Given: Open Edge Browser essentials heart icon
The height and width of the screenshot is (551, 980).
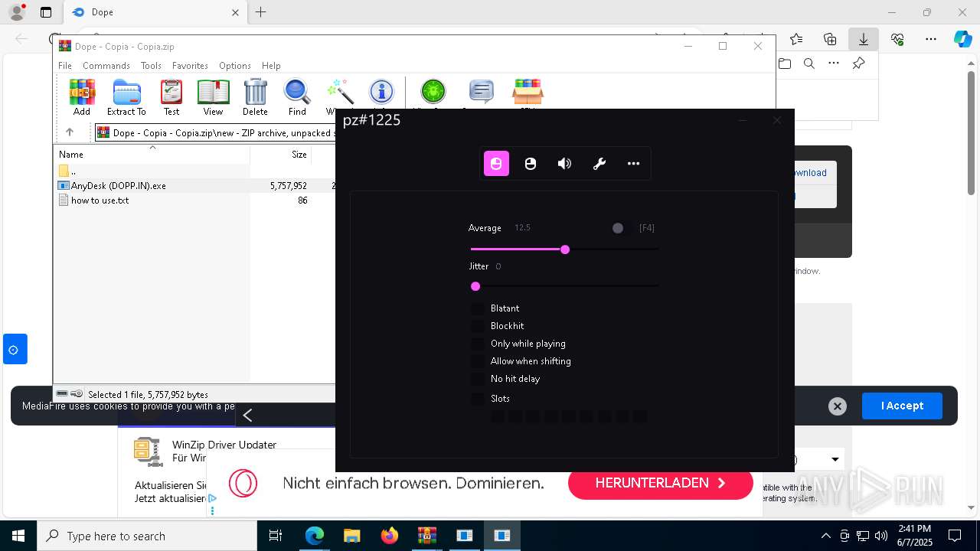Looking at the screenshot, I should pyautogui.click(x=897, y=39).
